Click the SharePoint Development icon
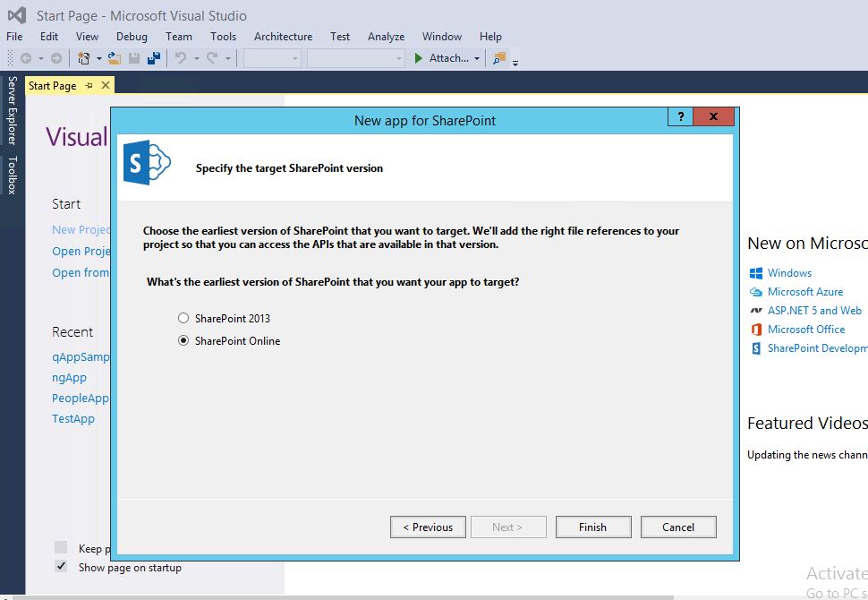The image size is (868, 600). [x=755, y=348]
